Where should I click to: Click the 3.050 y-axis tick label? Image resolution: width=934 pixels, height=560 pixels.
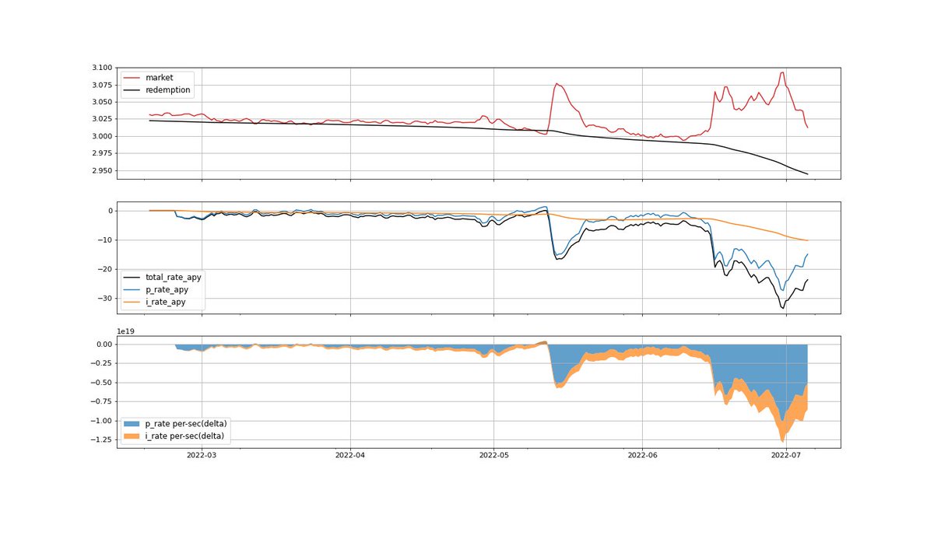pos(100,103)
